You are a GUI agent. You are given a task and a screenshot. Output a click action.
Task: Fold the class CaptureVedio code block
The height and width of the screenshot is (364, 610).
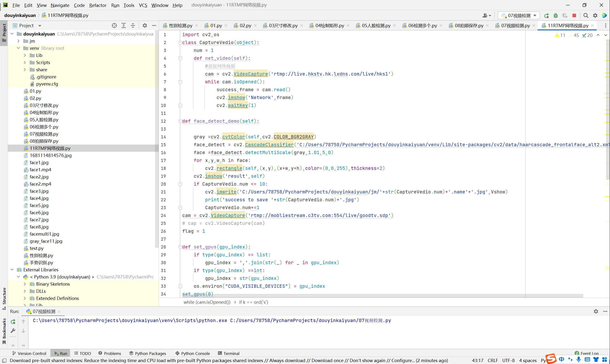(x=180, y=43)
